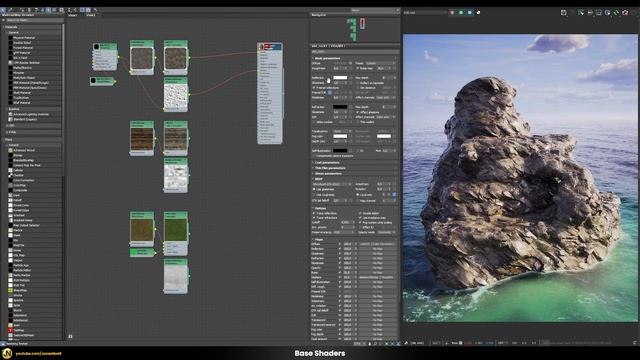Toggle the green channel button in frame buffer
The height and width of the screenshot is (360, 640).
pyautogui.click(x=461, y=13)
